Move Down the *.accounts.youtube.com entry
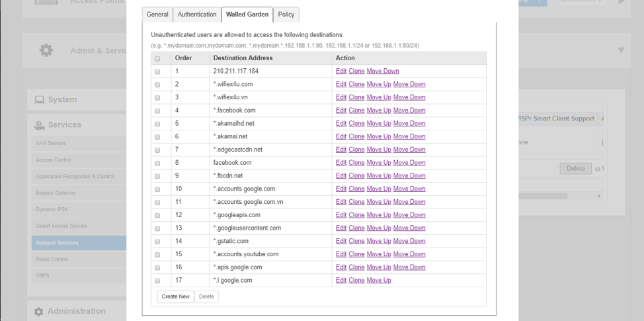This screenshot has width=644, height=321. point(409,254)
